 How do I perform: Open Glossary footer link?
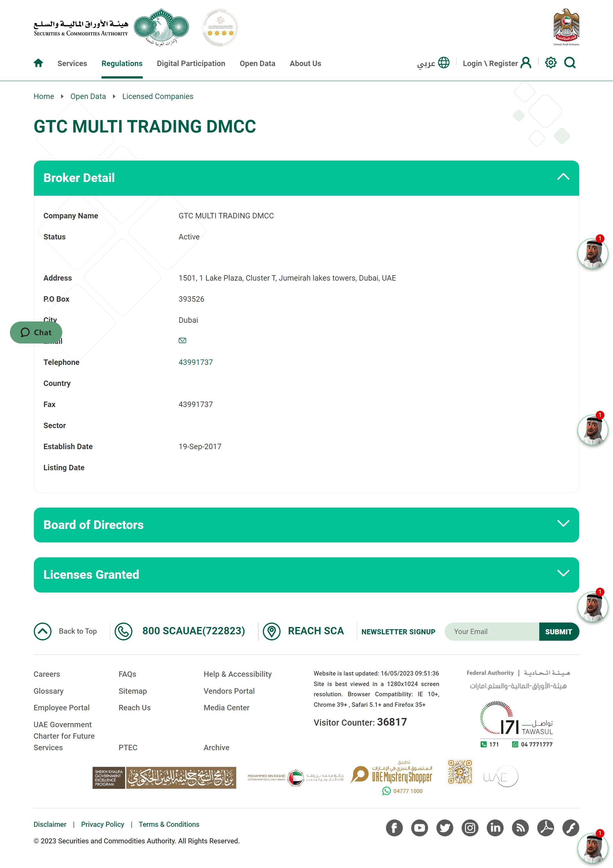point(49,691)
